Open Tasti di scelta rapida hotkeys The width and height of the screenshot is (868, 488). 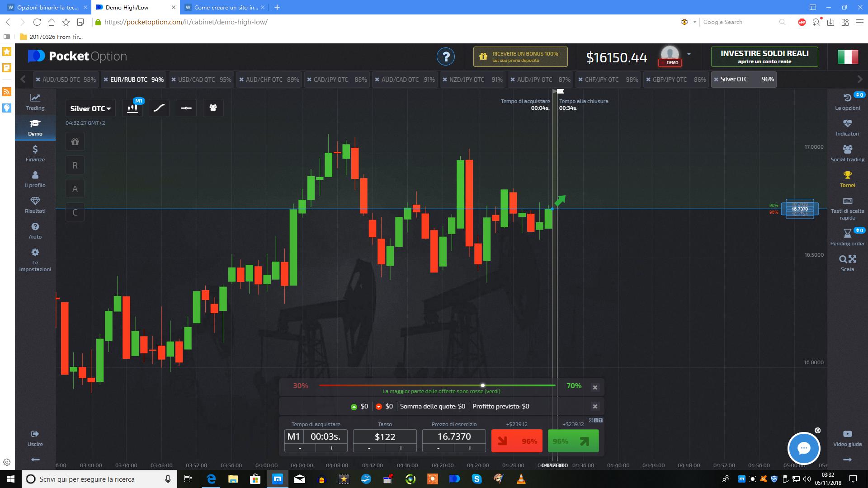[847, 208]
